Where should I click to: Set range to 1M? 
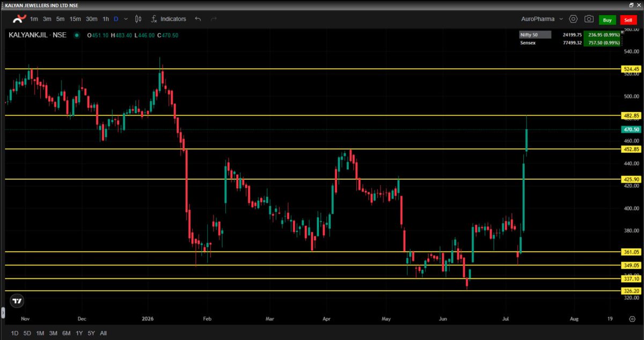40,333
